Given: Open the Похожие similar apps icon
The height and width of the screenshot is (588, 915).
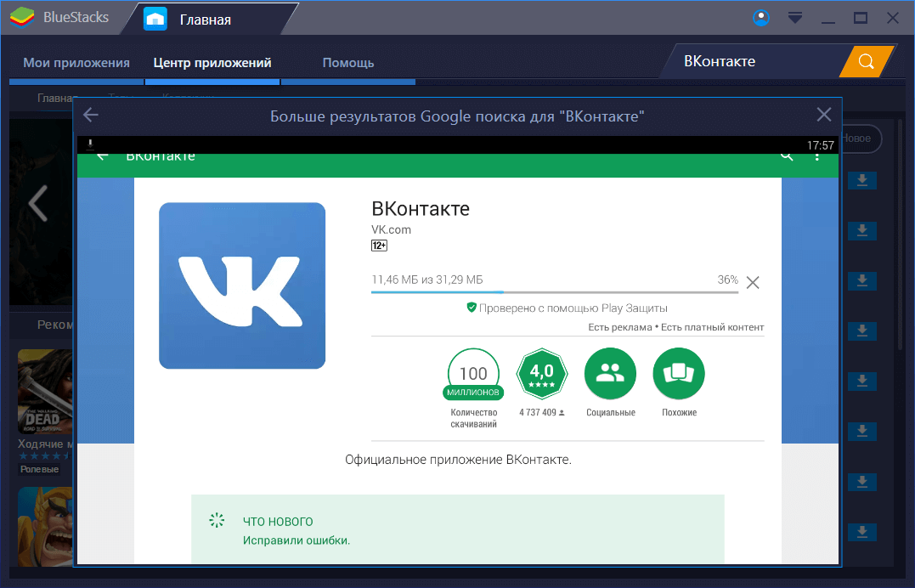Looking at the screenshot, I should pos(679,374).
